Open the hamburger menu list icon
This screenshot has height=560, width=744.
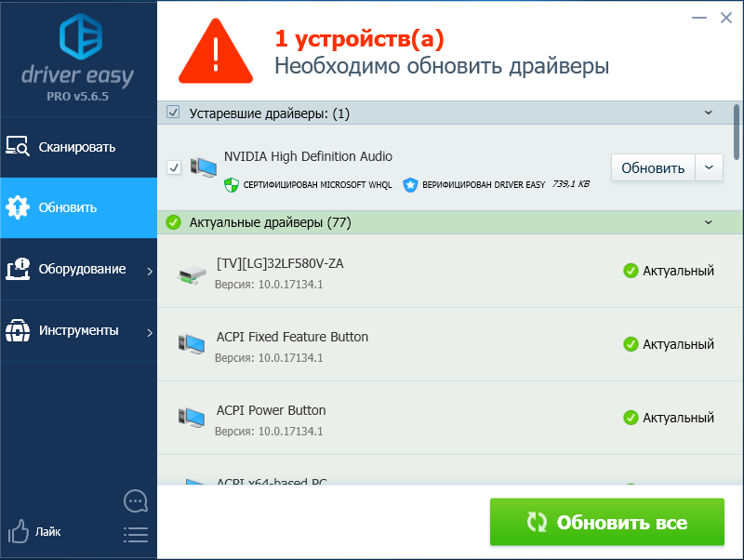click(136, 535)
